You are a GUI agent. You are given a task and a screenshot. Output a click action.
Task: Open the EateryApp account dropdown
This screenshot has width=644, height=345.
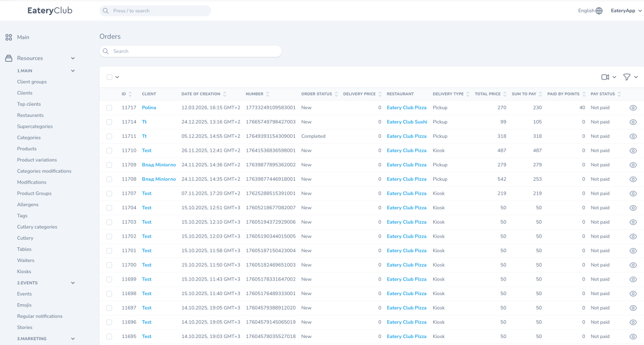[x=626, y=11]
